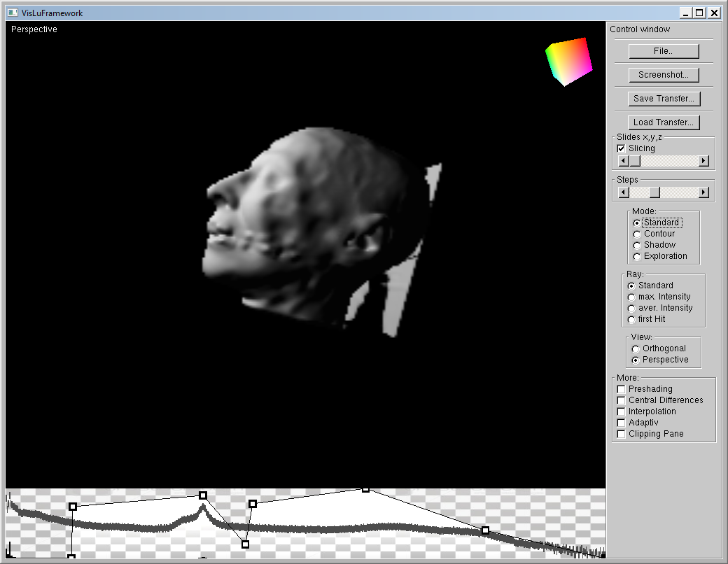Viewport: 728px width, 564px height.
Task: Click the Steps slider thumb
Action: tap(654, 192)
